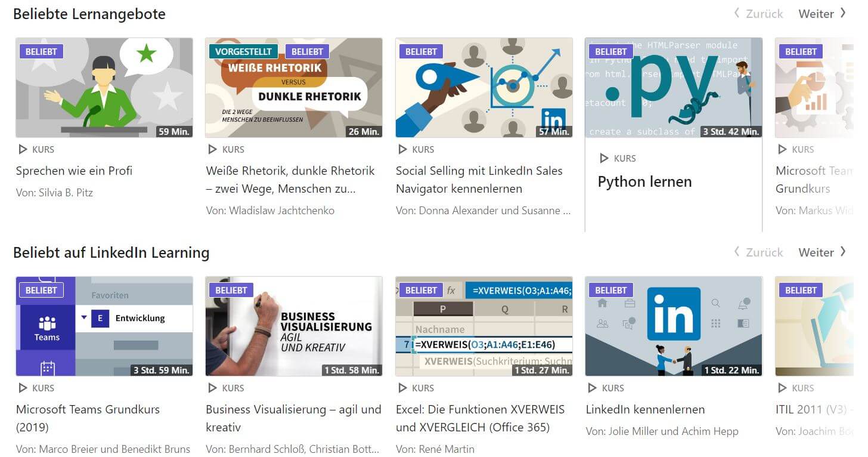
Task: Click title Microsoft Teams Grundkurs (2019)
Action: pos(88,418)
